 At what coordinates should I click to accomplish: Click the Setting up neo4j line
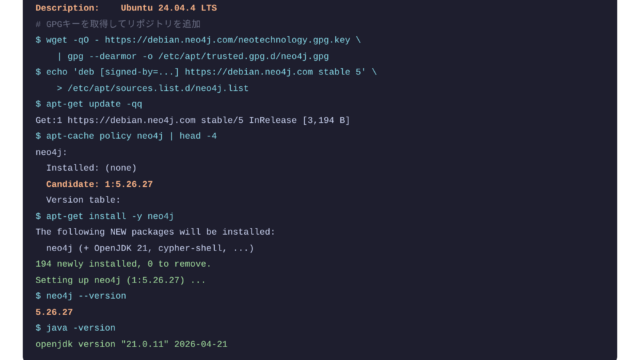(x=120, y=280)
